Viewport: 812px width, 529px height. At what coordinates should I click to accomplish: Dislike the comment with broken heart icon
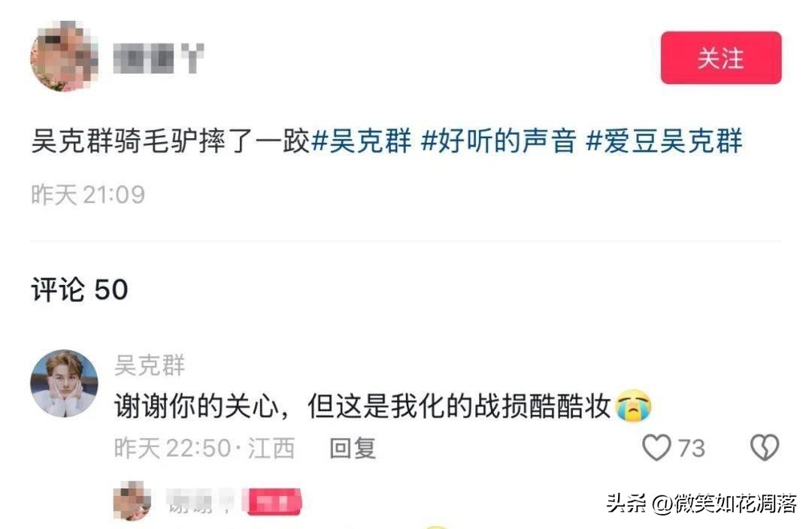[765, 447]
